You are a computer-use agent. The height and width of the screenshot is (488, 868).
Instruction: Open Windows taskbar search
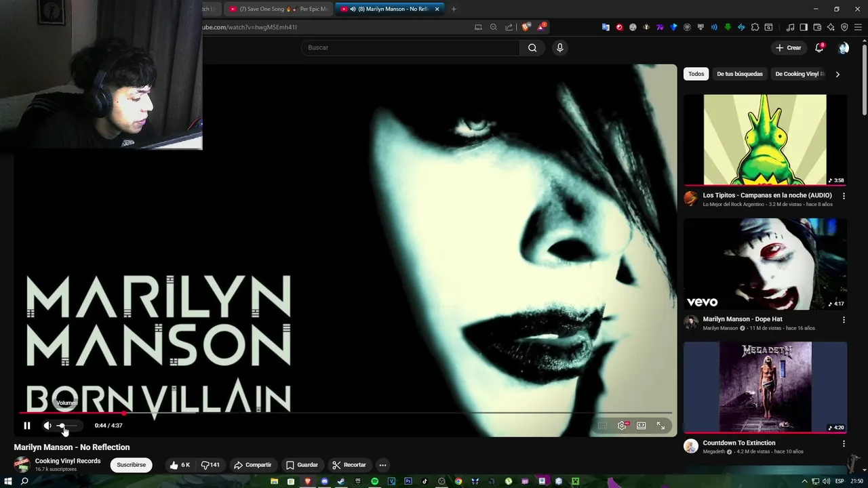[24, 481]
